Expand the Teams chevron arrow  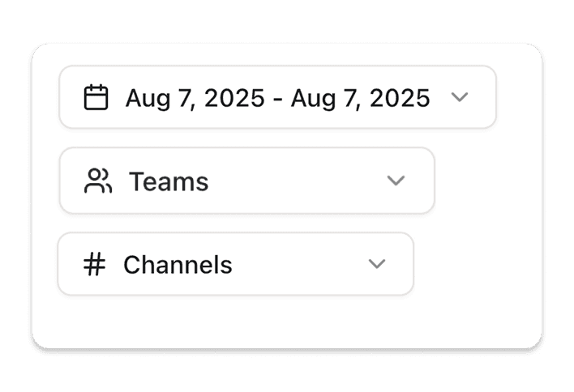396,181
